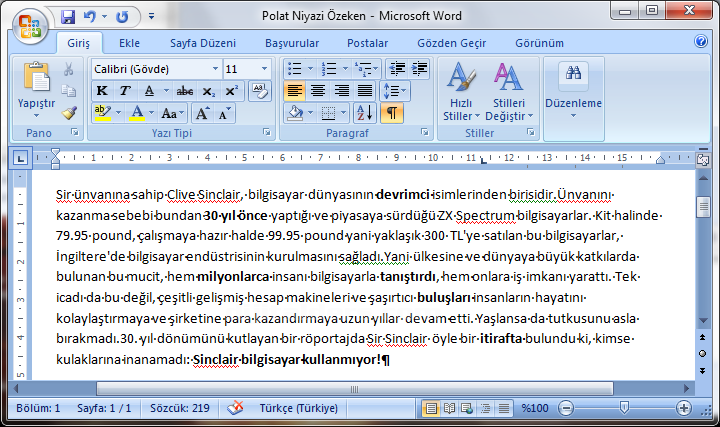Decrease paragraph indent
Screen dimensions: 720x427
397,69
